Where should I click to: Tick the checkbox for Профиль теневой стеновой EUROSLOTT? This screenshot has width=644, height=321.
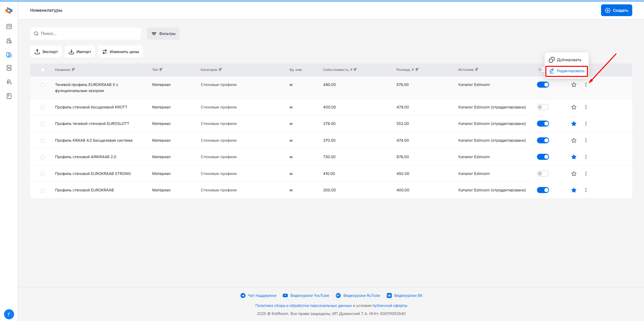[43, 124]
